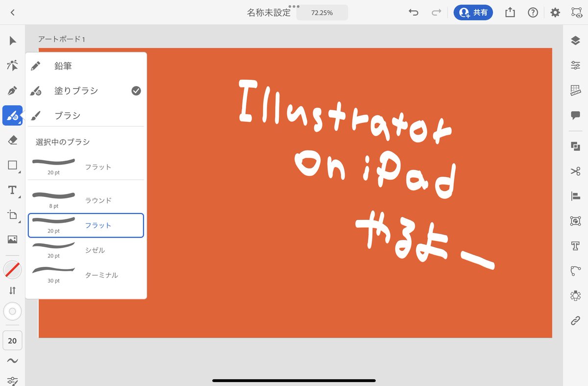Image resolution: width=588 pixels, height=386 pixels.
Task: Expand Type tool options corner triangle
Action: [20, 197]
